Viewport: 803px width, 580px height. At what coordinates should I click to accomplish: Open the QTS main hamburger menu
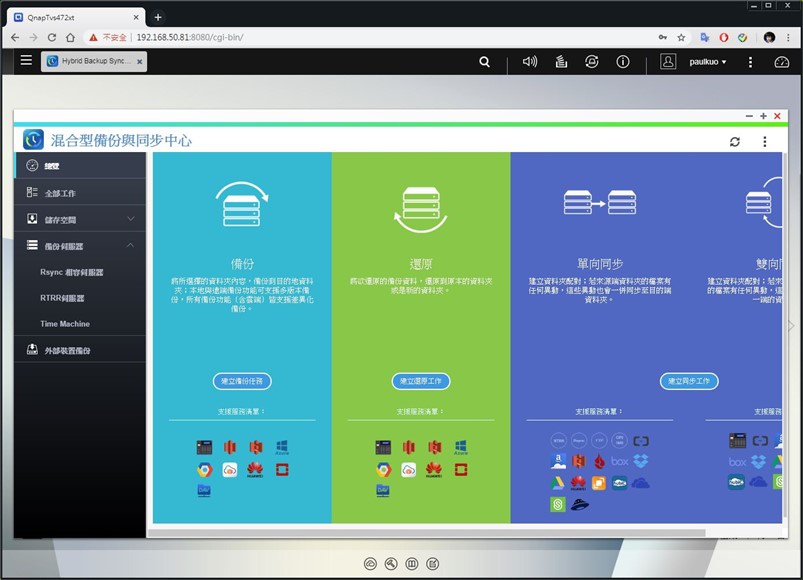(26, 60)
